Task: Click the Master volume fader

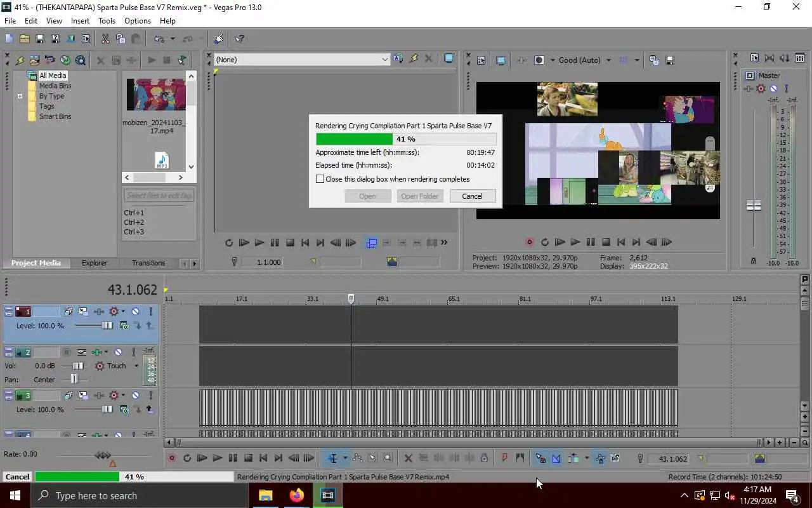Action: click(x=754, y=206)
